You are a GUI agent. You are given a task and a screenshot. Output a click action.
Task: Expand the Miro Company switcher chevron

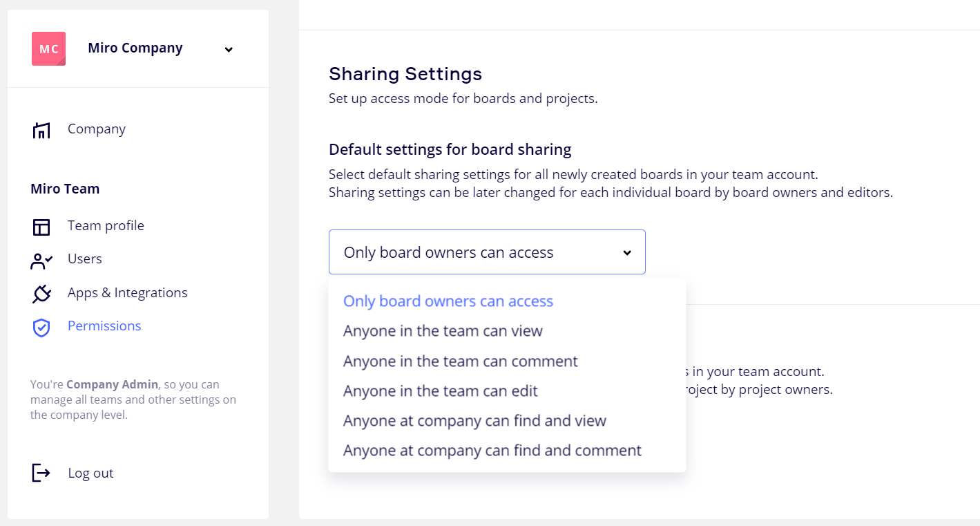[229, 49]
